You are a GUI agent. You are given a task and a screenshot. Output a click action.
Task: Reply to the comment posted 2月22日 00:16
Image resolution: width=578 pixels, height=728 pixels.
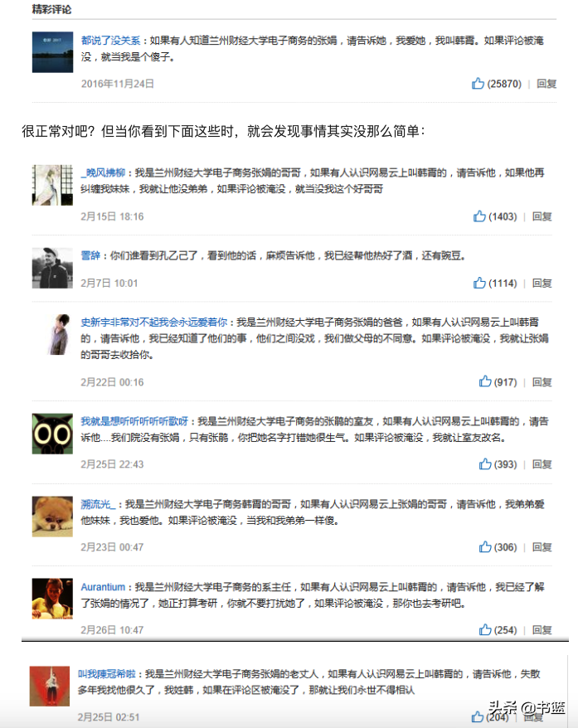pos(542,382)
